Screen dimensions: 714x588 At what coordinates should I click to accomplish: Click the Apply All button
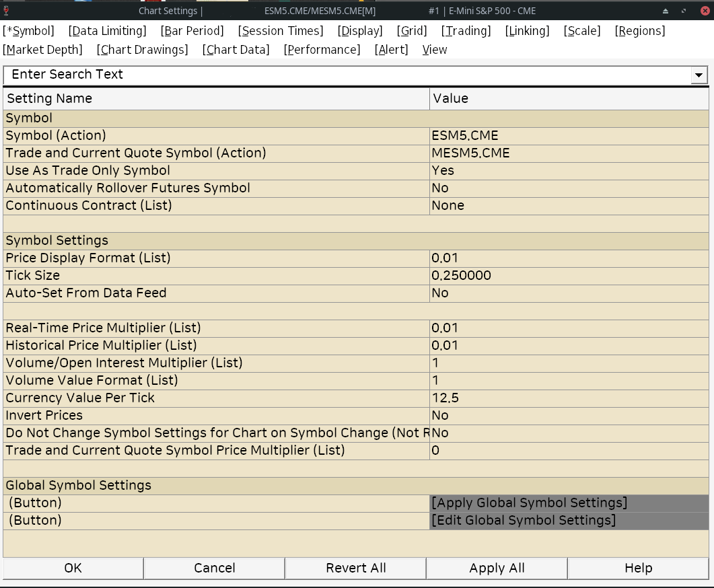(x=497, y=568)
